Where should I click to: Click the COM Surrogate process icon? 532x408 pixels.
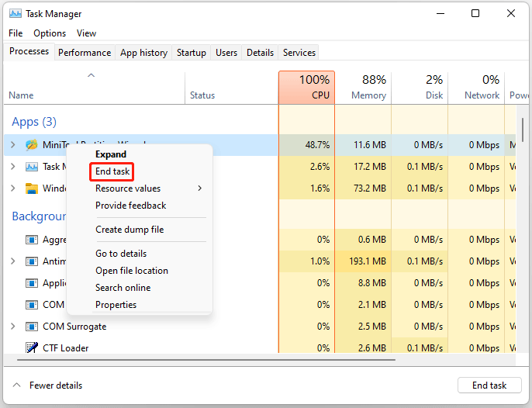pos(32,327)
